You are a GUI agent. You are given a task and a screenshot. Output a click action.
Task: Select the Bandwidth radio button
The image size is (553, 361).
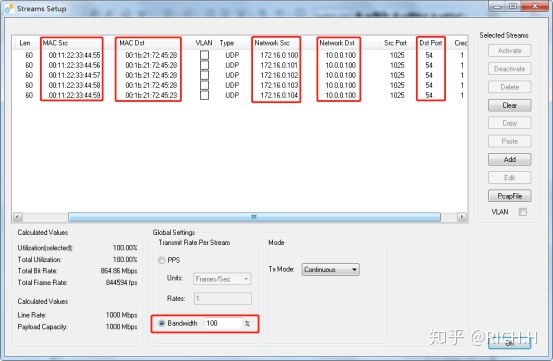(162, 323)
